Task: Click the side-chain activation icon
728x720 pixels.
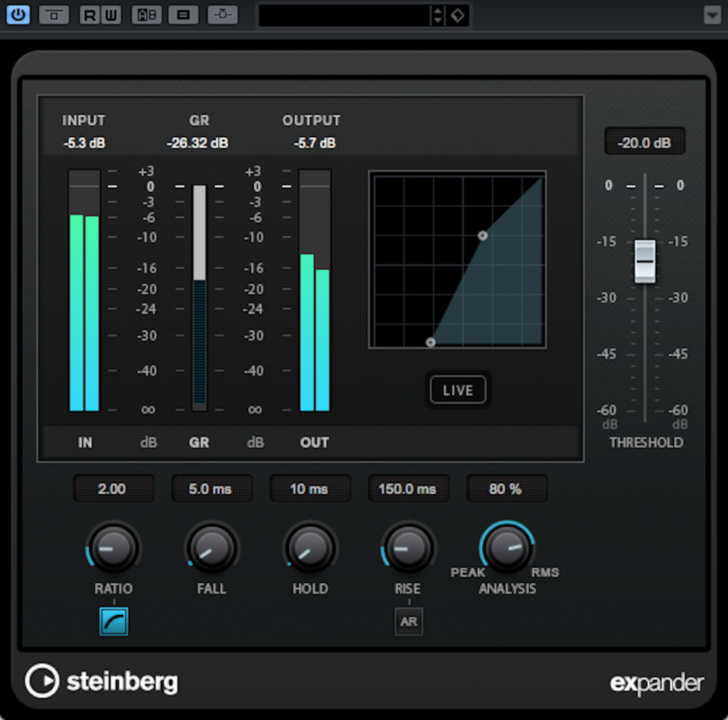Action: [x=223, y=15]
